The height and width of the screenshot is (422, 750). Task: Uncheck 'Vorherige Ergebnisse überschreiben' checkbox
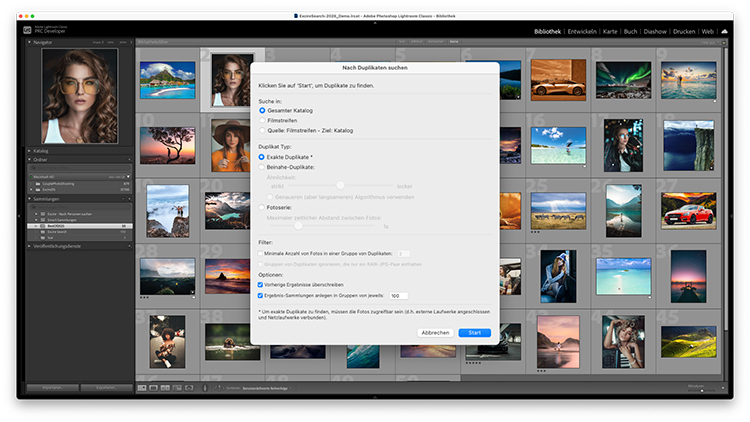[x=261, y=284]
